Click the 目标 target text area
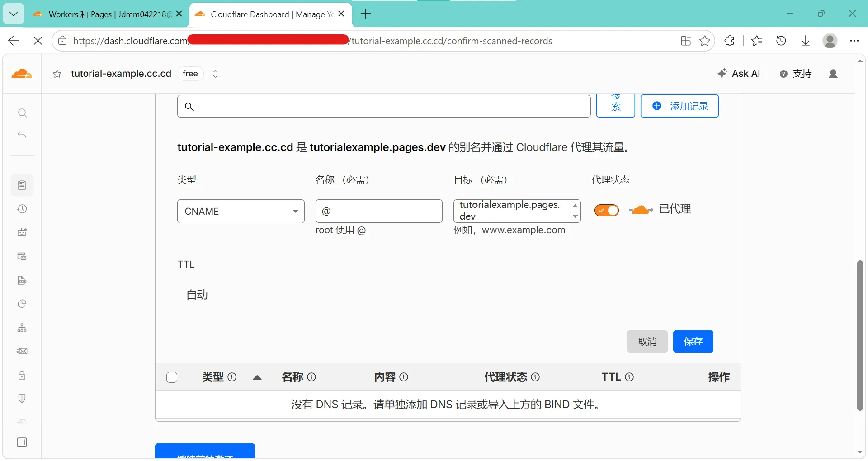Image resolution: width=868 pixels, height=461 pixels. point(517,211)
